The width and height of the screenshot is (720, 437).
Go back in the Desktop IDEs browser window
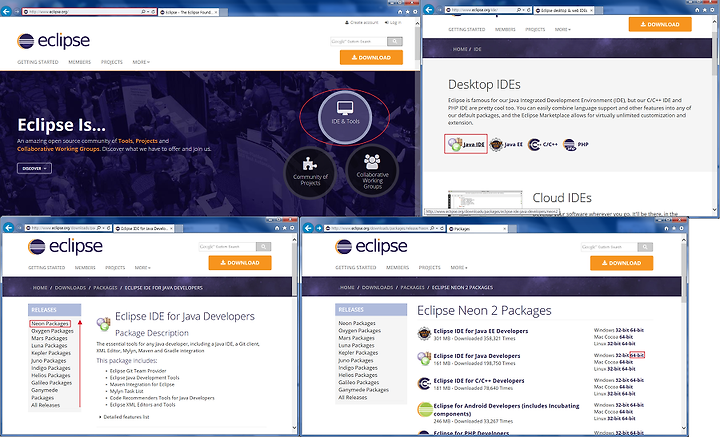point(428,10)
